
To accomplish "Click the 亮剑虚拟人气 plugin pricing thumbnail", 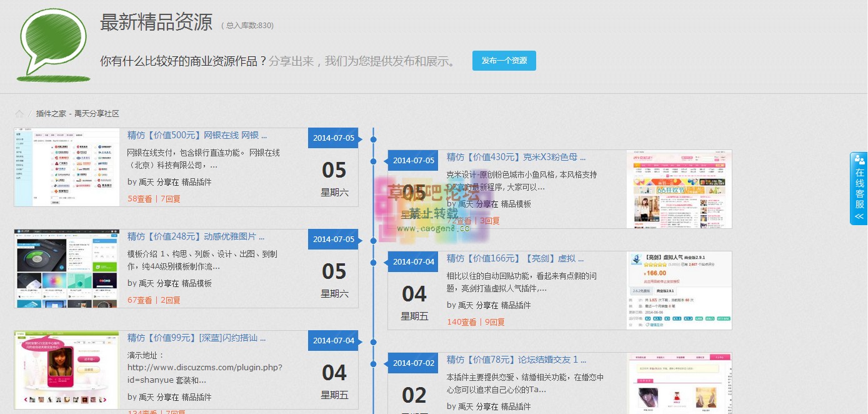I will [x=679, y=290].
